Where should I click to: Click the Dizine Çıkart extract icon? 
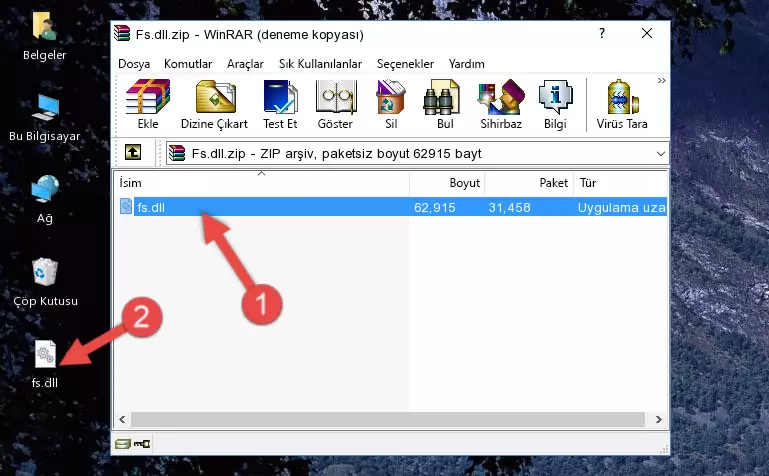click(x=214, y=104)
